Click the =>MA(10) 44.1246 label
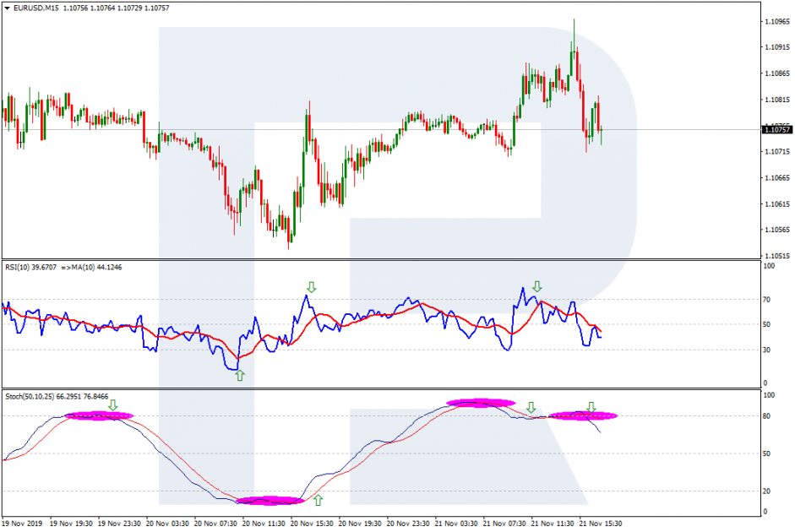Screen dimensions: 795x532 coord(92,267)
